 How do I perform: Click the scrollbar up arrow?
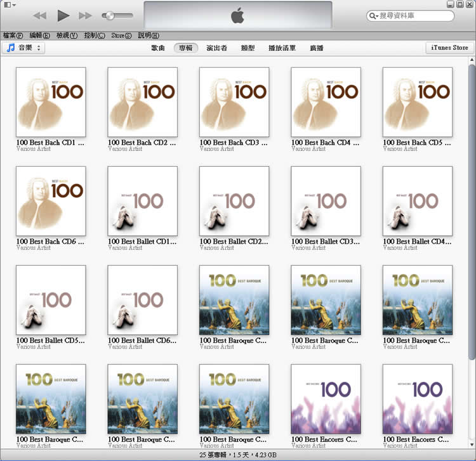[472, 60]
